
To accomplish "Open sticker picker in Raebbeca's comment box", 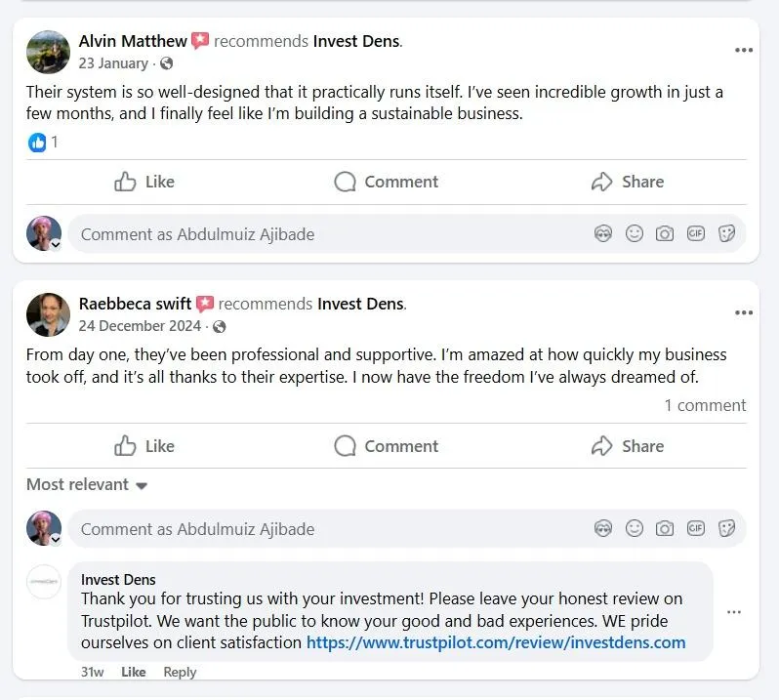I will click(726, 529).
